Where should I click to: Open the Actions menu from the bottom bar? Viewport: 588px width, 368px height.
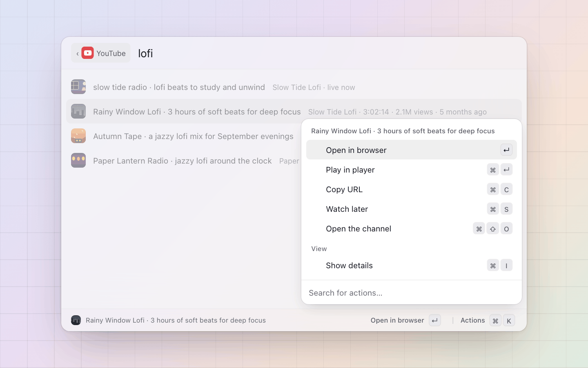[487, 321]
